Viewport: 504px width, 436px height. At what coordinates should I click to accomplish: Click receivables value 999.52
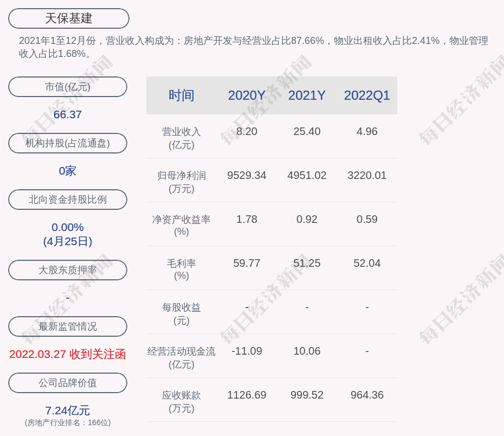(307, 395)
